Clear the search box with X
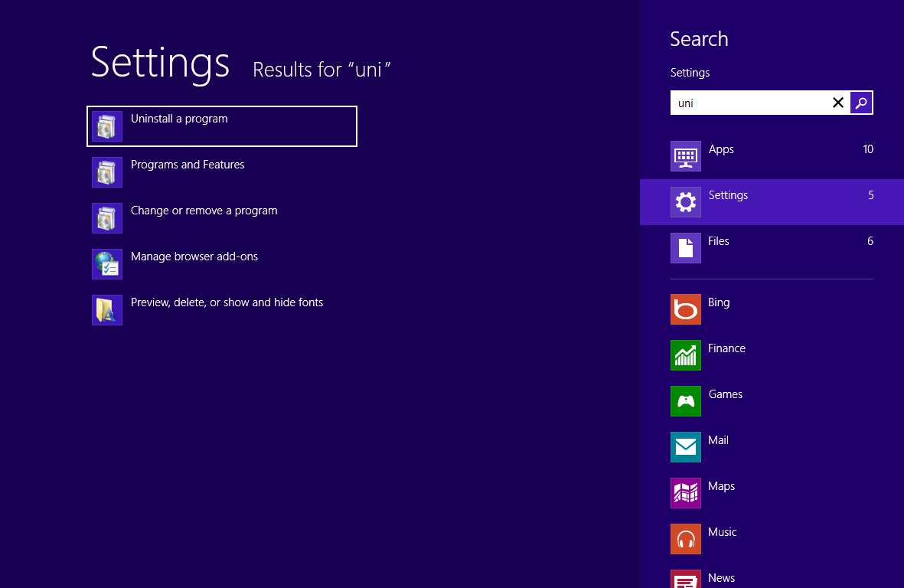Screen dimensions: 904x588 pos(838,103)
